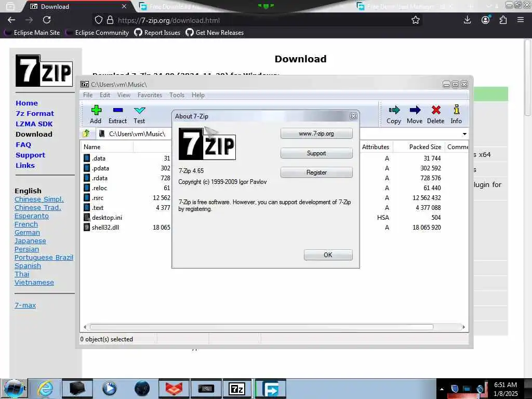Open the 7-max link
The image size is (532, 399).
pyautogui.click(x=25, y=305)
